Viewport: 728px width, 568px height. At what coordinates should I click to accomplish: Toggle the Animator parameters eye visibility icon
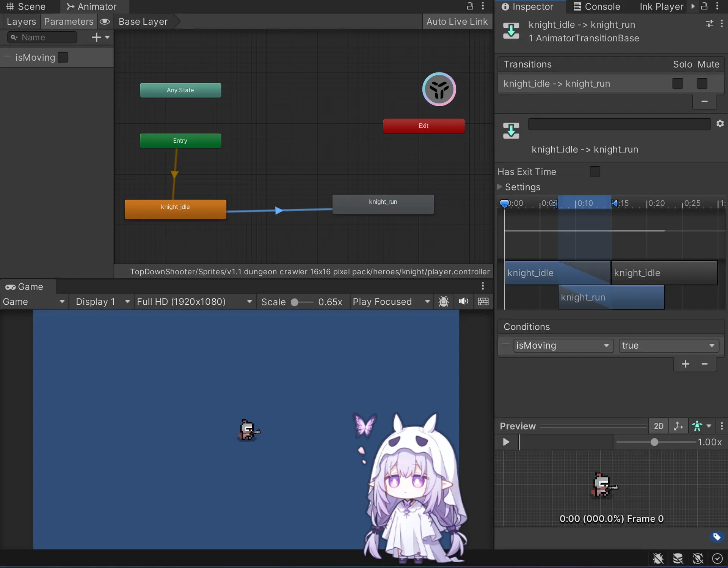click(105, 22)
